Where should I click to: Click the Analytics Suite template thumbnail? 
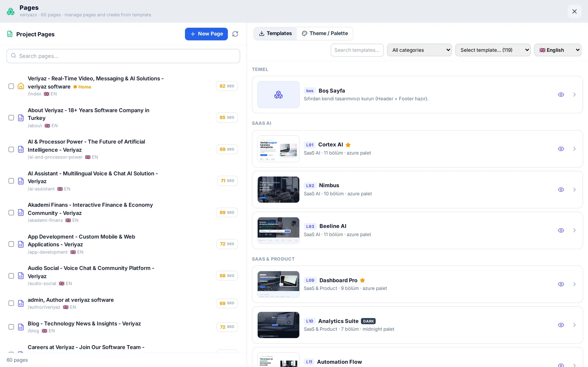click(278, 325)
